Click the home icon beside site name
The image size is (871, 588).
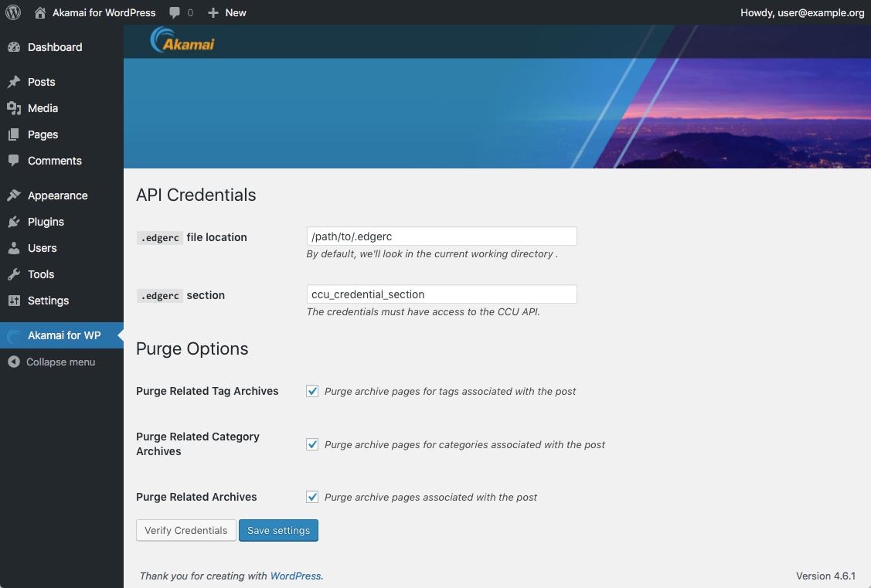(x=40, y=12)
